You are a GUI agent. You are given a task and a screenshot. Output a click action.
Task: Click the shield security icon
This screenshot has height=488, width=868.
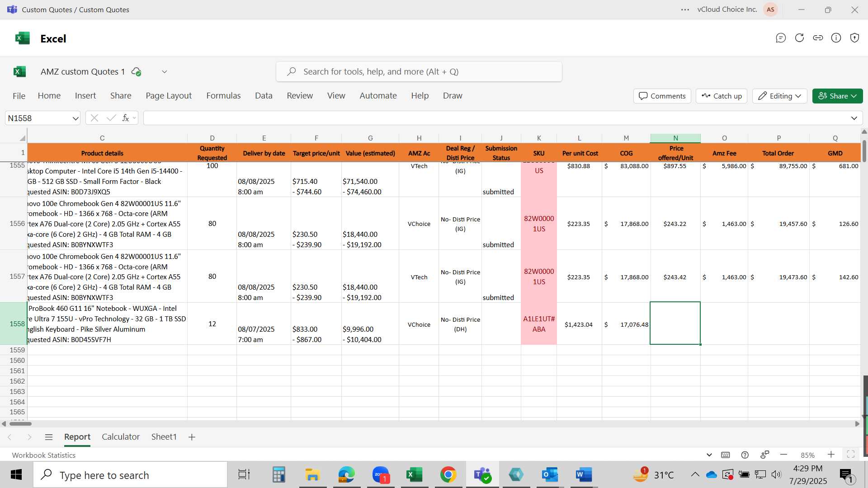[x=854, y=38]
